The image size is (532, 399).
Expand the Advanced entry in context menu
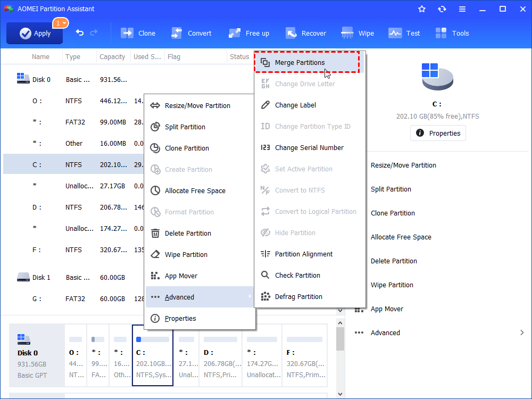(199, 297)
